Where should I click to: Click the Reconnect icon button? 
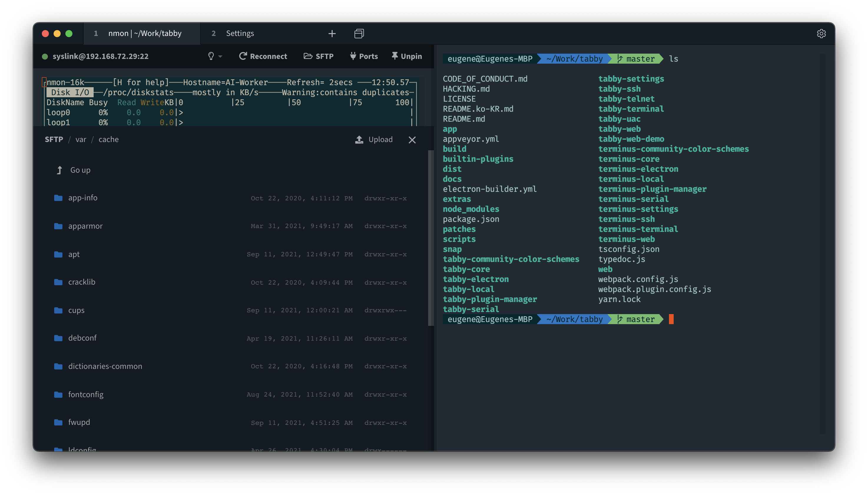pos(243,56)
